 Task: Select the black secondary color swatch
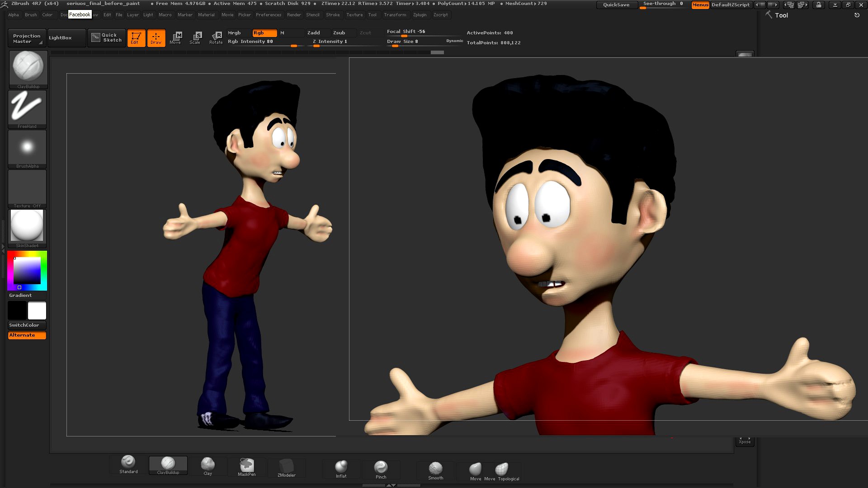[x=17, y=311]
